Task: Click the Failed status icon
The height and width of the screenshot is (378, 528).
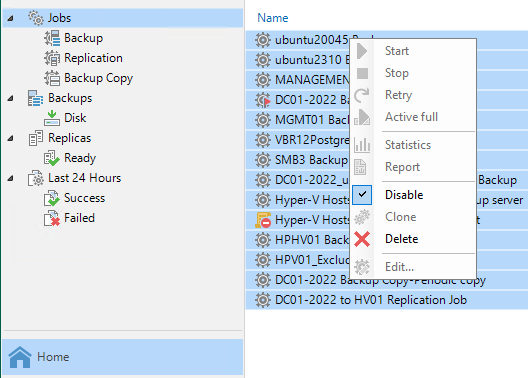Action: tap(52, 218)
